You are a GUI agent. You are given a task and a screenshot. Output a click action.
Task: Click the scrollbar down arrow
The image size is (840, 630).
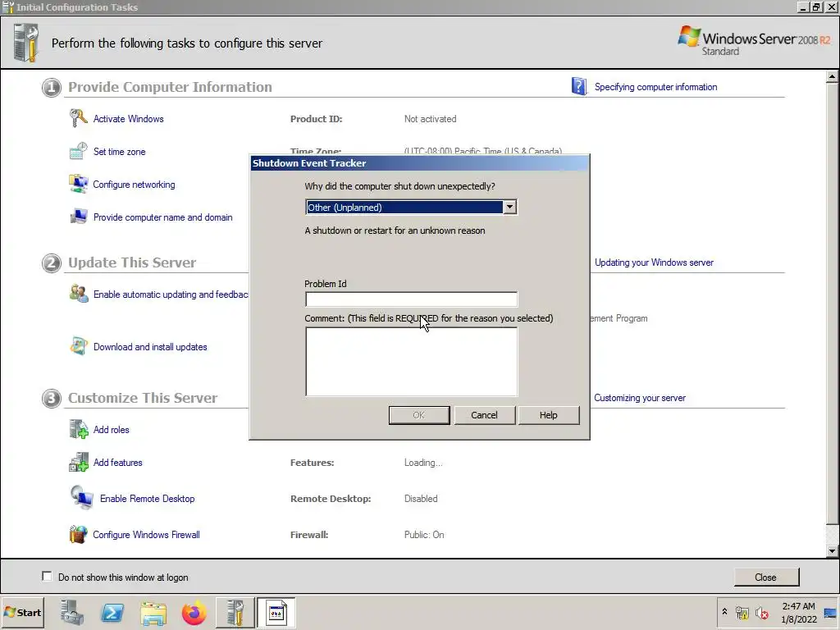[832, 550]
